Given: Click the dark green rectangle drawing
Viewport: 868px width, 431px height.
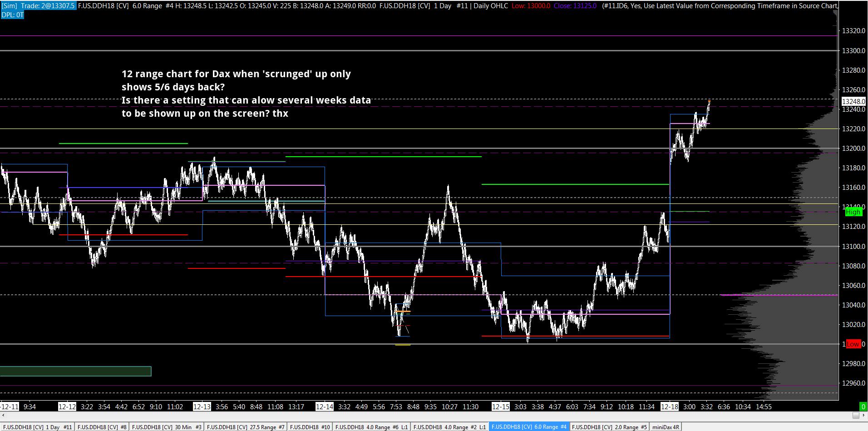Looking at the screenshot, I should click(x=75, y=371).
